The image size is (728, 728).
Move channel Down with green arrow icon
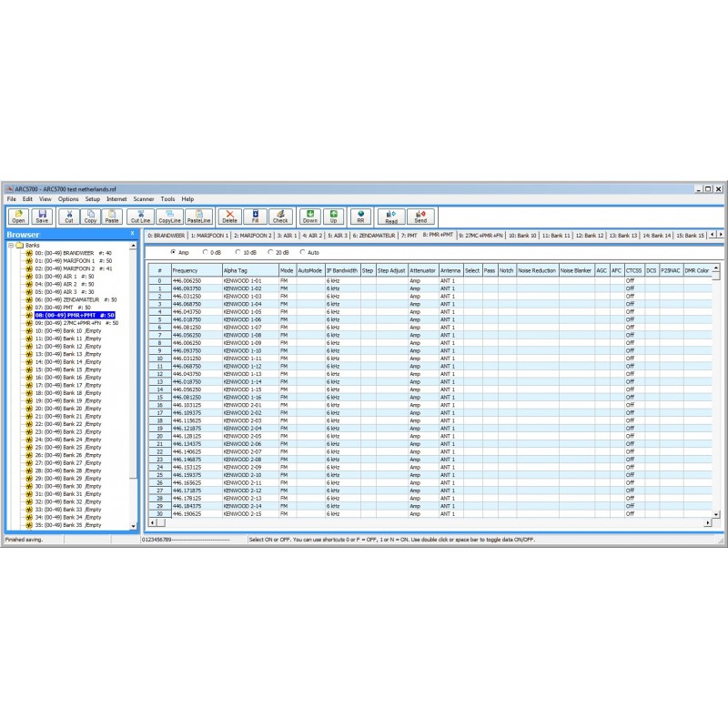310,217
